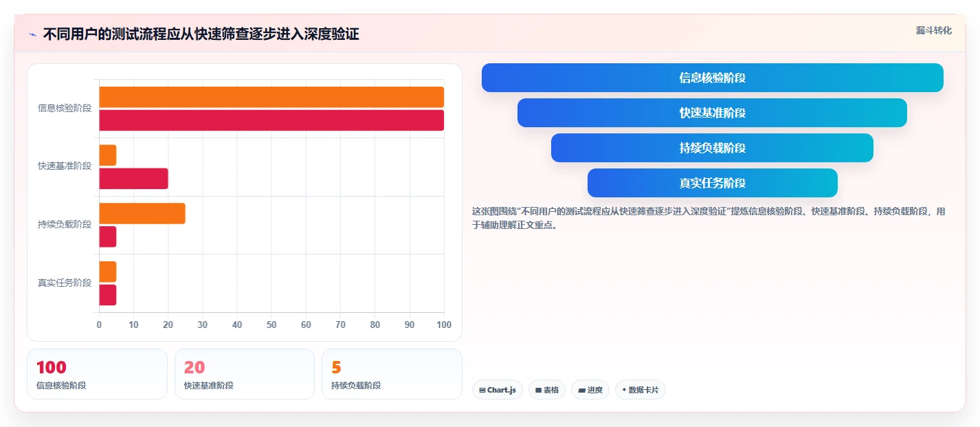Click the description paragraph starting 这张图围绕

(x=709, y=218)
